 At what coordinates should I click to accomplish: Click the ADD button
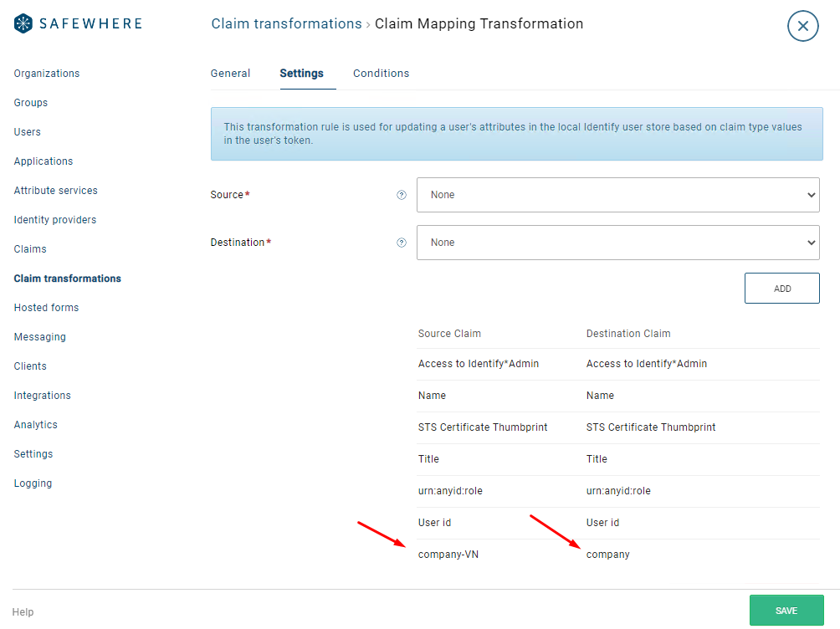(781, 289)
